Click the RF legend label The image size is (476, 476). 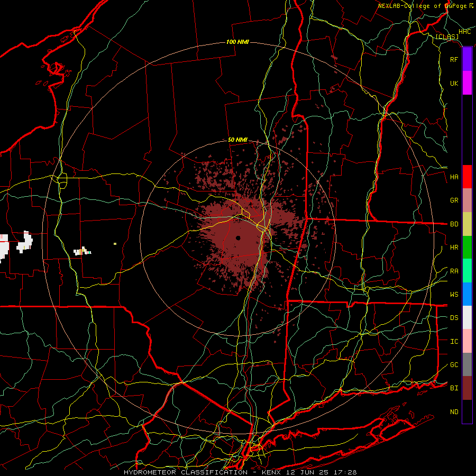point(454,59)
